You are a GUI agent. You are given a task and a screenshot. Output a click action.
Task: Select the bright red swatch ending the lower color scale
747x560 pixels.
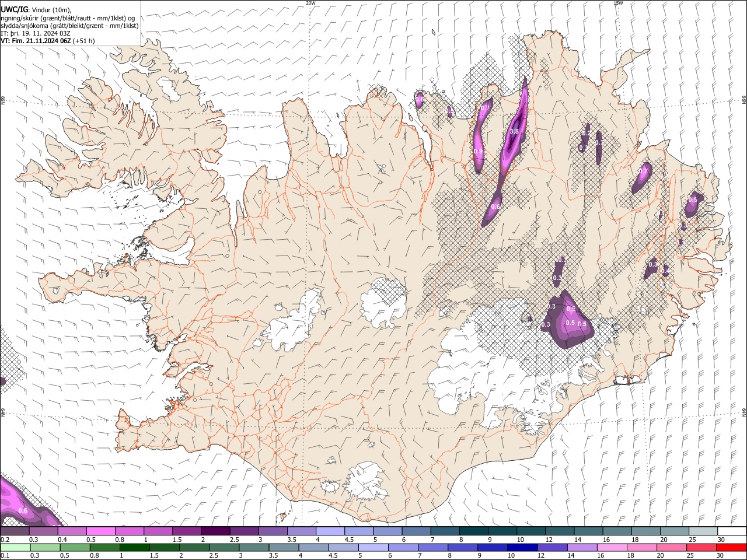[731, 547]
